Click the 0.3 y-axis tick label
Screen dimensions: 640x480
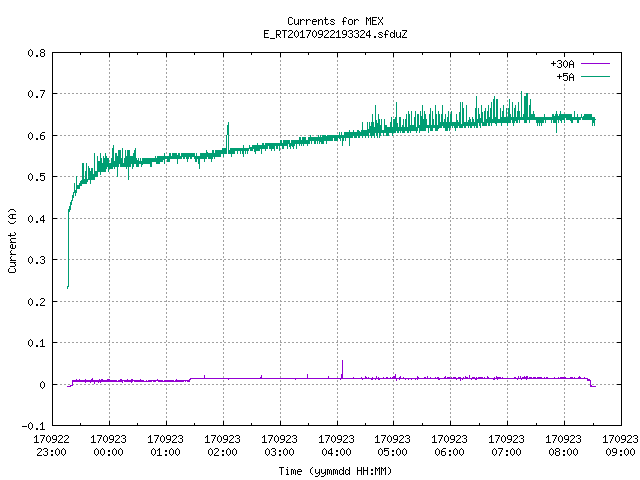pyautogui.click(x=36, y=260)
